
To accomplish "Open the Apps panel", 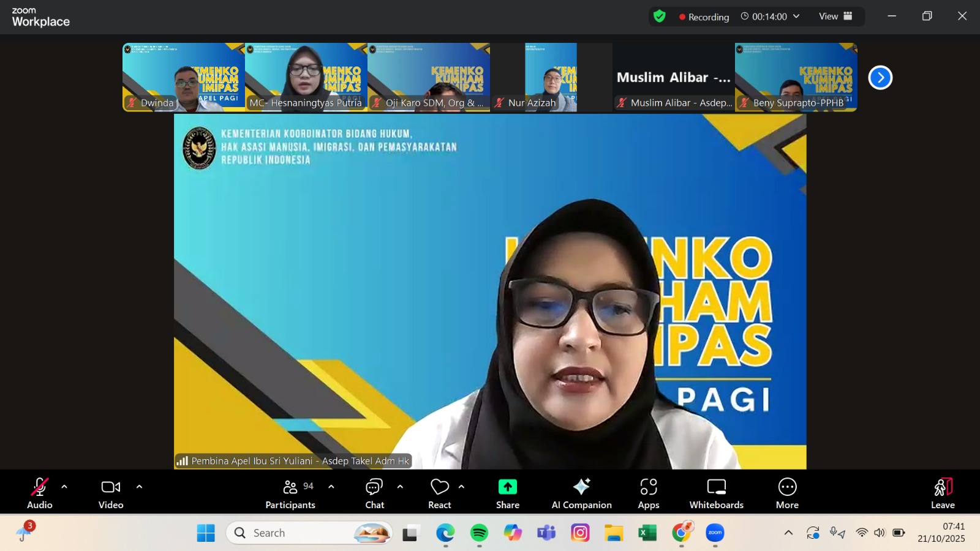I will coord(648,493).
